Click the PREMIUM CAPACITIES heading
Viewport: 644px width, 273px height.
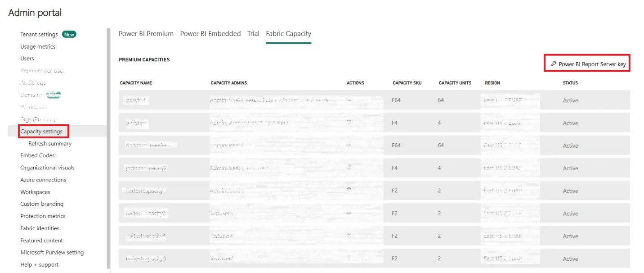tap(144, 59)
